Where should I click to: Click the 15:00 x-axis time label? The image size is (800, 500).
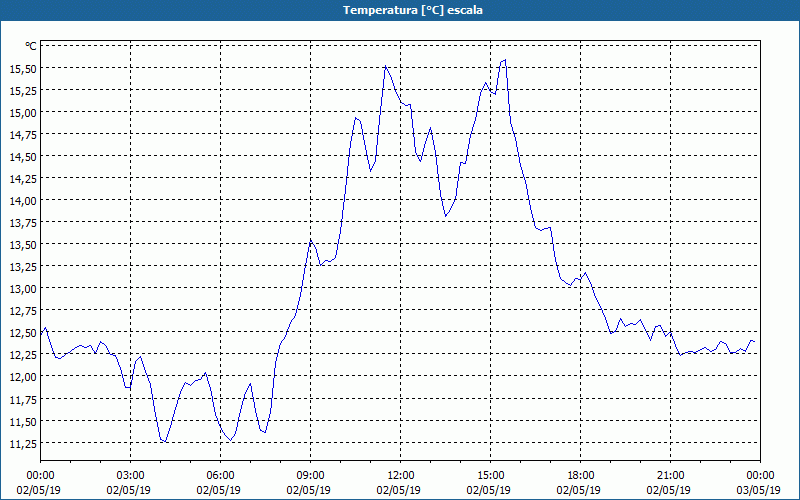490,476
